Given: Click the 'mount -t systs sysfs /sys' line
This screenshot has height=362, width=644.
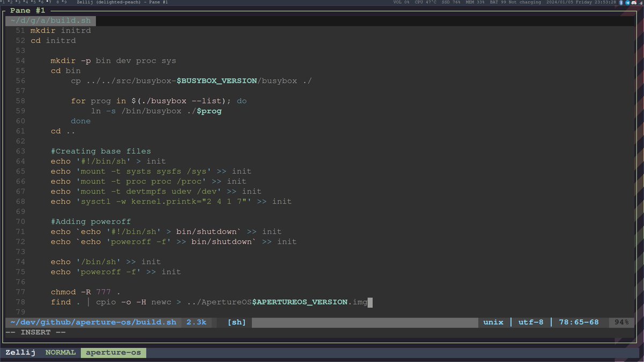Looking at the screenshot, I should [151, 172].
